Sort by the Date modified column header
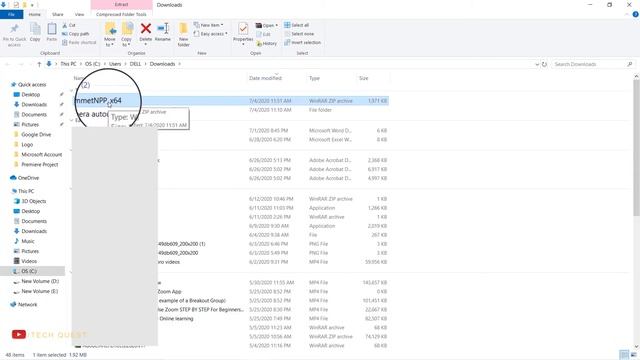This screenshot has height=360, width=640. pos(265,78)
